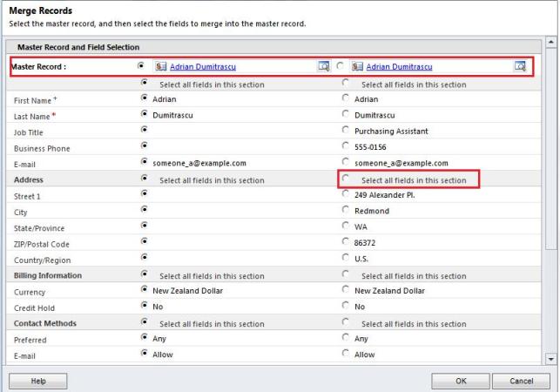Viewport: 560px width, 392px height.
Task: Choose right Select all fields in Contact Methods
Action: point(346,321)
